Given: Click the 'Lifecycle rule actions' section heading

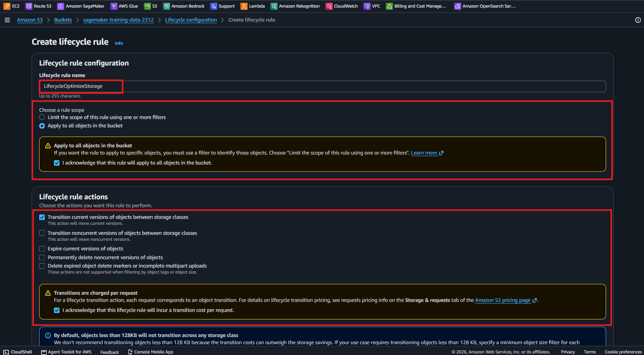Looking at the screenshot, I should pos(73,197).
